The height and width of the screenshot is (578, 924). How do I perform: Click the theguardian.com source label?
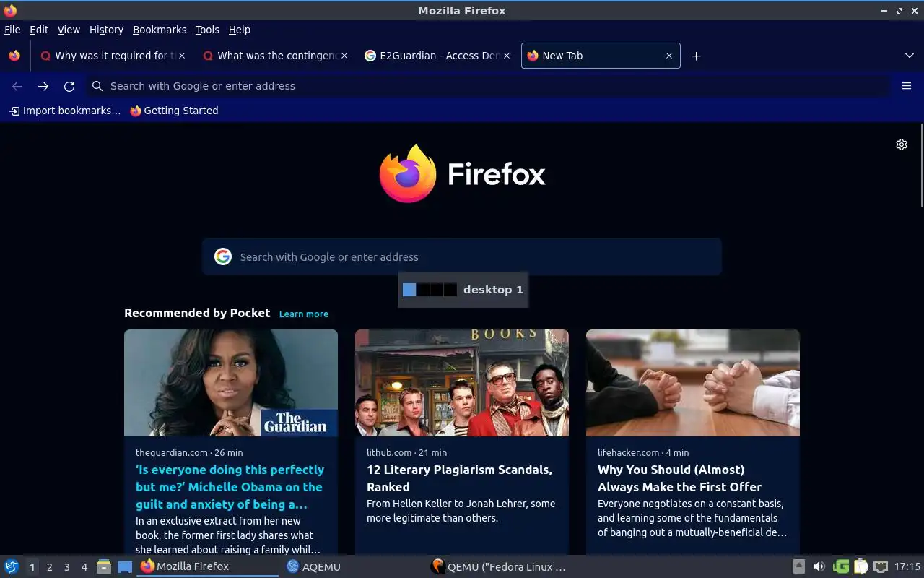tap(172, 452)
